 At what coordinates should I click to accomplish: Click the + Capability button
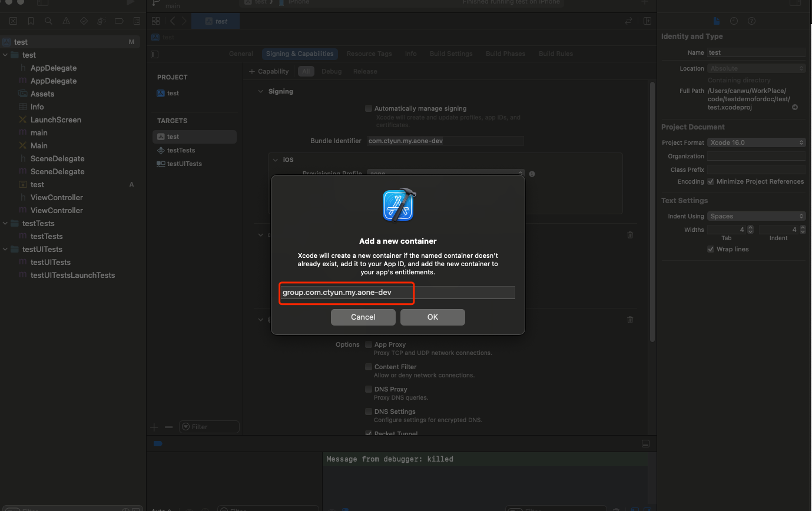(269, 71)
